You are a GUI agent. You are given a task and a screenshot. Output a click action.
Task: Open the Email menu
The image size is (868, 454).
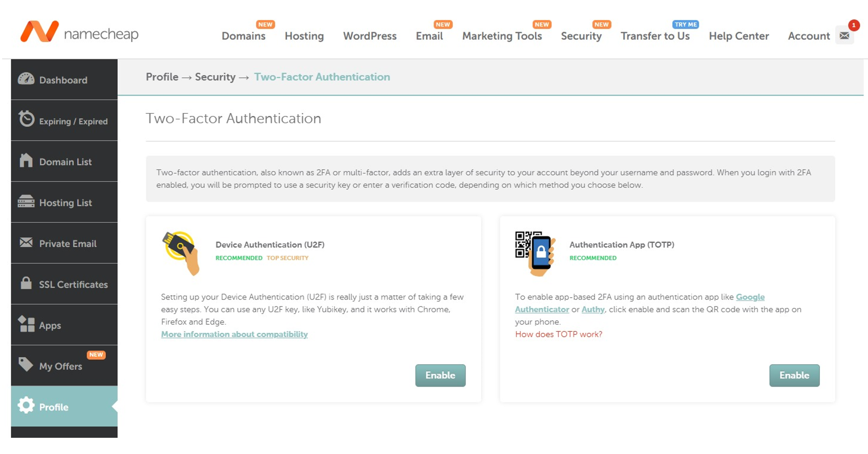point(429,36)
